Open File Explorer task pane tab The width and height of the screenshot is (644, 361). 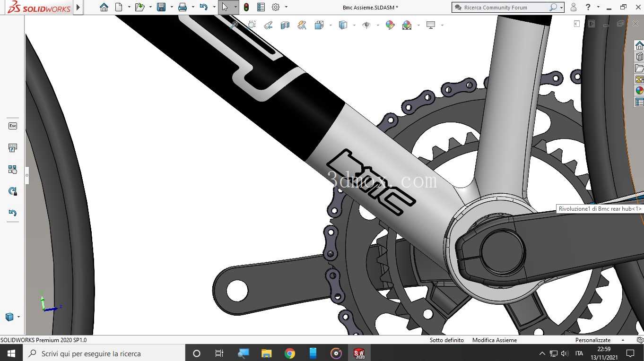click(x=639, y=68)
